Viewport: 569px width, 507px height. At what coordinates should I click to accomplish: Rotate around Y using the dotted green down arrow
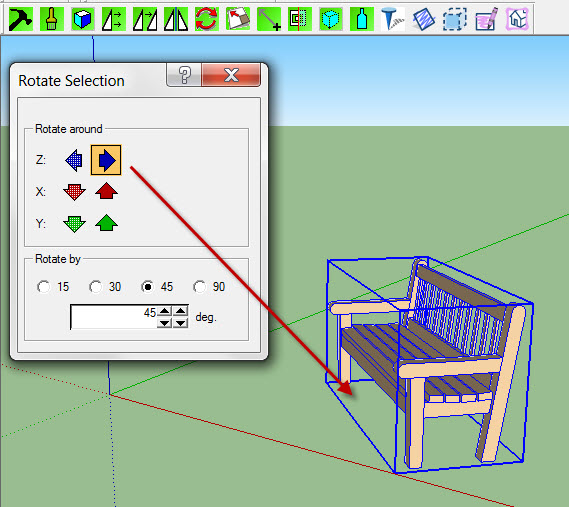74,224
